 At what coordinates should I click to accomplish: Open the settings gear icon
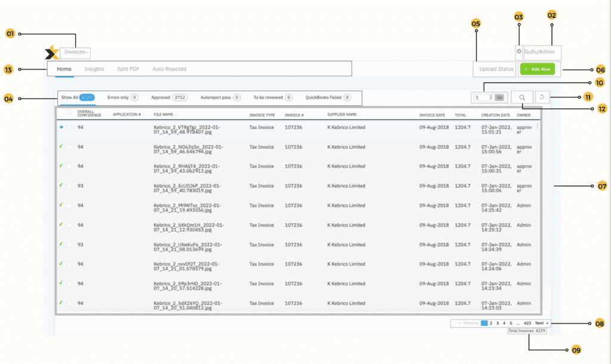pyautogui.click(x=519, y=52)
